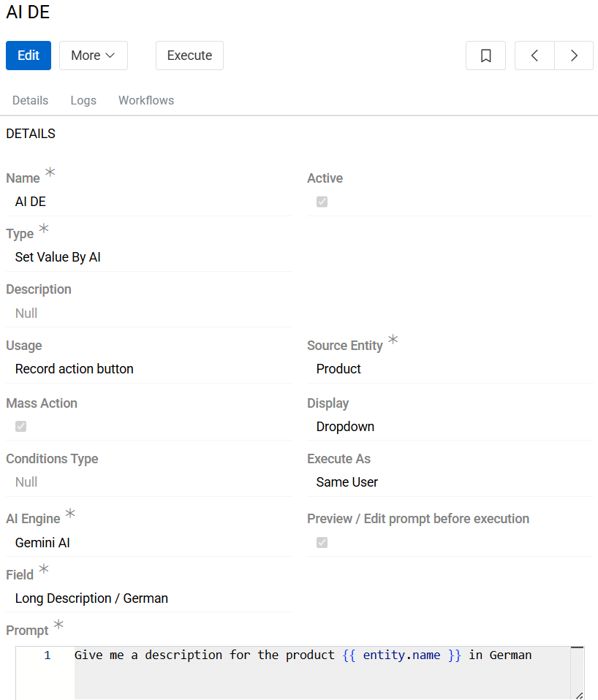Select the Details tab
Viewport: 598px width, 700px height.
30,101
